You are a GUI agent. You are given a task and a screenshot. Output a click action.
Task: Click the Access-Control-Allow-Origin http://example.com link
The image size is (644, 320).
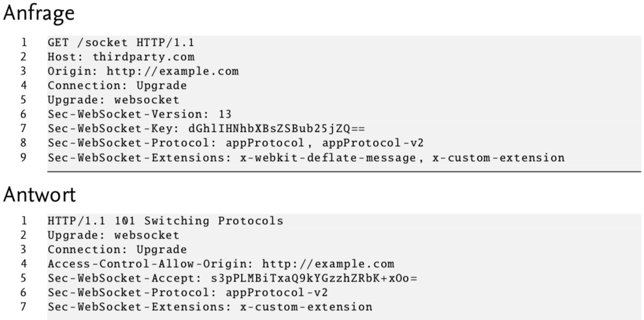pyautogui.click(x=328, y=264)
